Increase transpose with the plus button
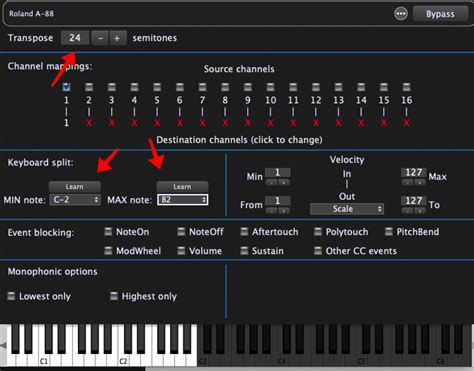Viewport: 474px width, 371px height. 117,38
